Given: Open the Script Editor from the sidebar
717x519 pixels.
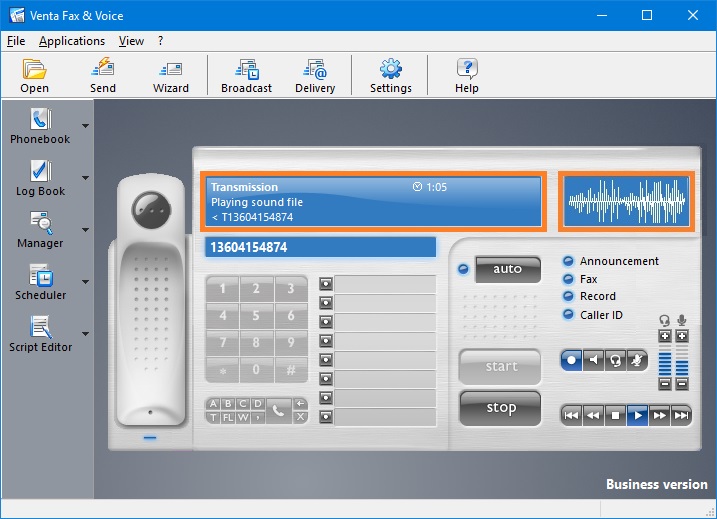Looking at the screenshot, I should pos(40,334).
